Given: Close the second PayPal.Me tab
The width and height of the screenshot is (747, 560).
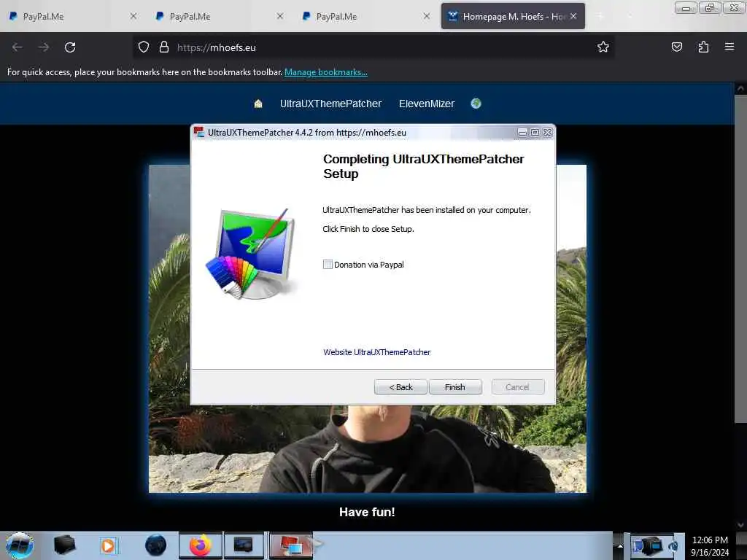Looking at the screenshot, I should click(x=280, y=16).
